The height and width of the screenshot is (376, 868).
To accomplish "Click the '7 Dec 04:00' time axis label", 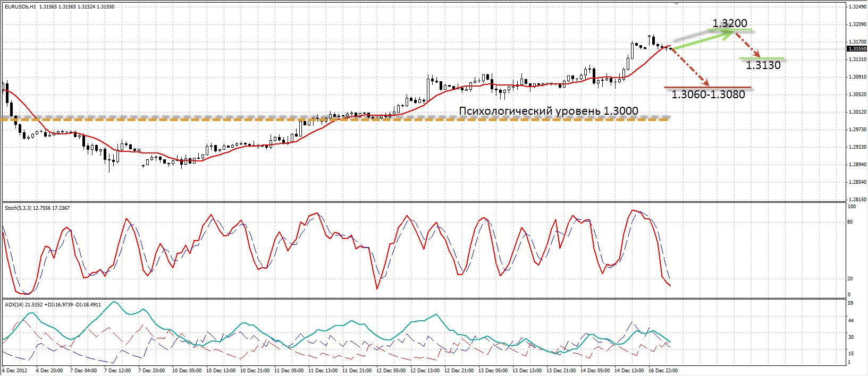I will click(83, 371).
